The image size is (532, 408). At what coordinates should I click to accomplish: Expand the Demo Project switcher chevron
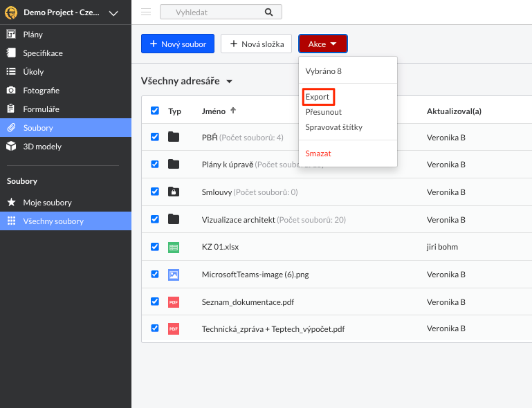(x=113, y=13)
